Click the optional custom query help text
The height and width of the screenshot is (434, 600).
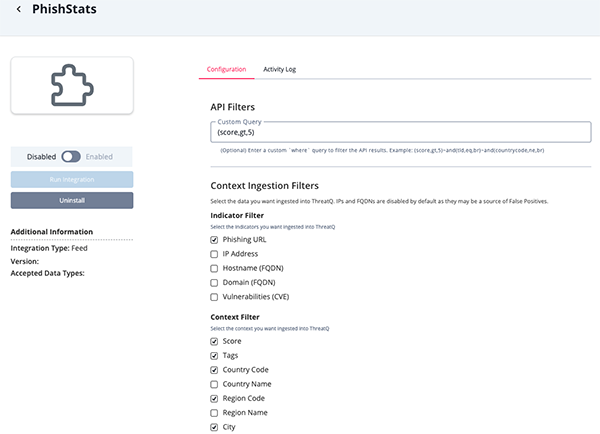pos(382,150)
